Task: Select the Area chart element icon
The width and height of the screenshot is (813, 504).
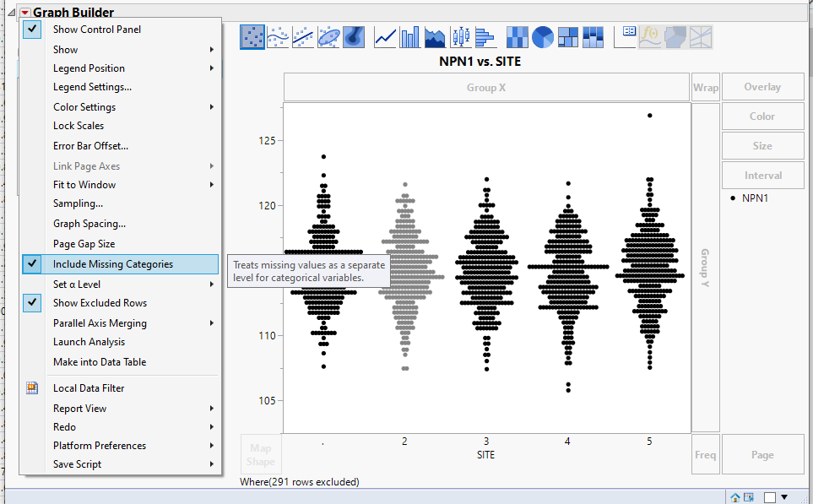Action: 435,37
